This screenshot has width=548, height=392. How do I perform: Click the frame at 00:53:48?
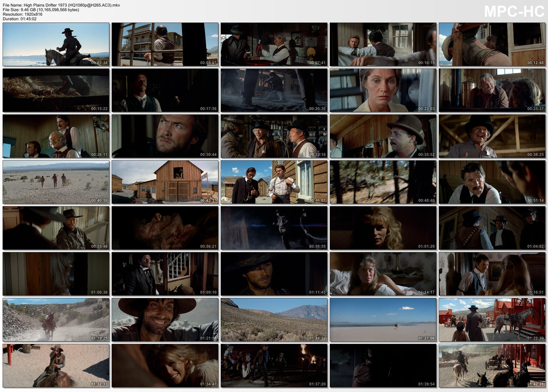tap(56, 228)
